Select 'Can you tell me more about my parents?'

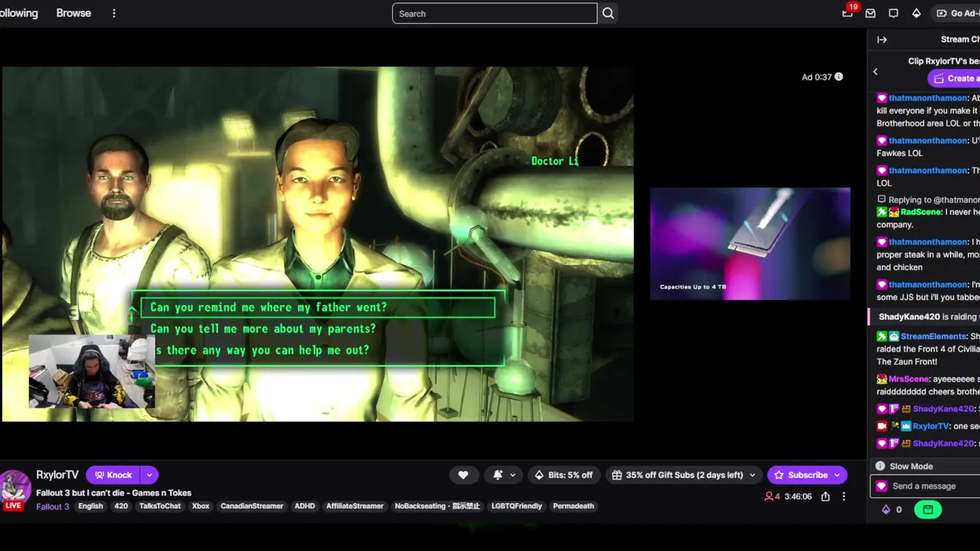(x=263, y=329)
